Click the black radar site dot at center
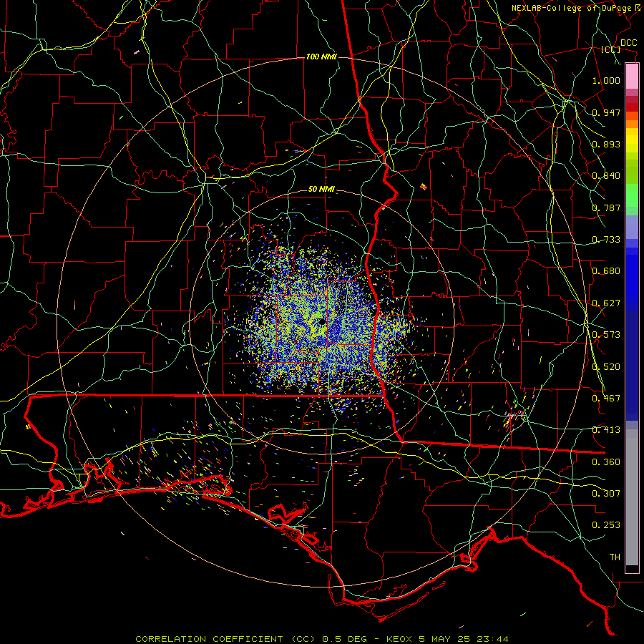Screen dimensions: 644x644 [322, 321]
